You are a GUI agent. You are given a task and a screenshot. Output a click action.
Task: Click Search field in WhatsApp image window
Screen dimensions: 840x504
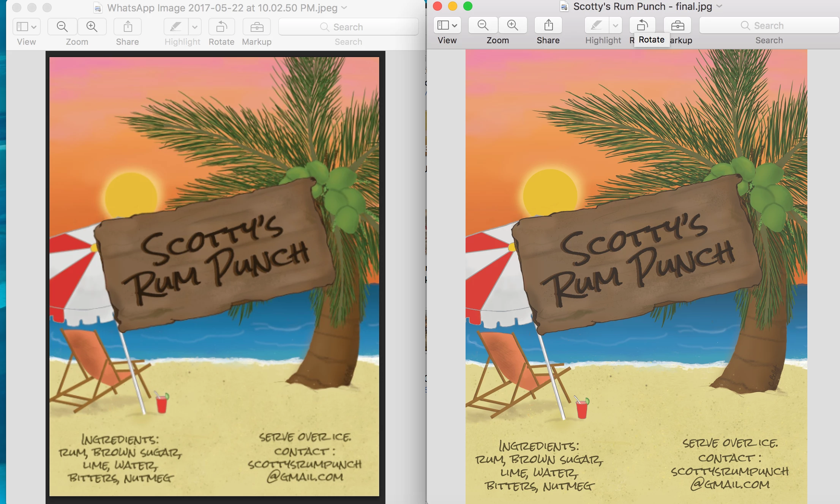(x=348, y=27)
